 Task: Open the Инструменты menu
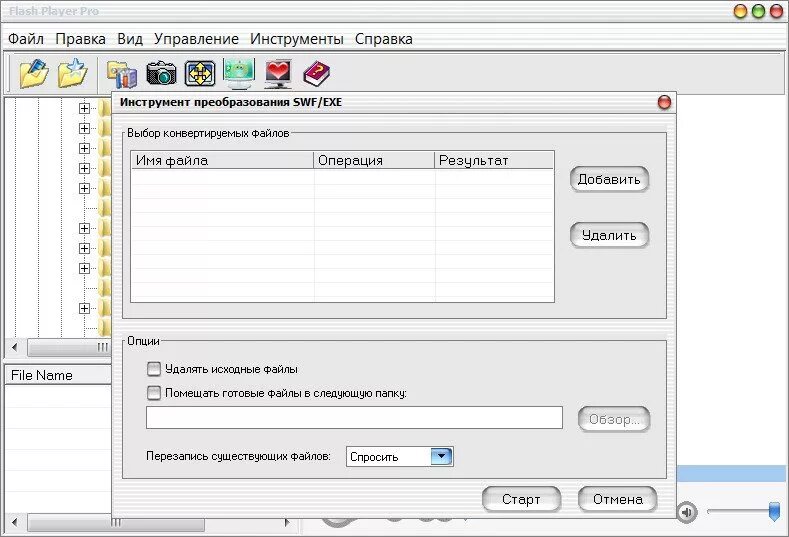(297, 39)
